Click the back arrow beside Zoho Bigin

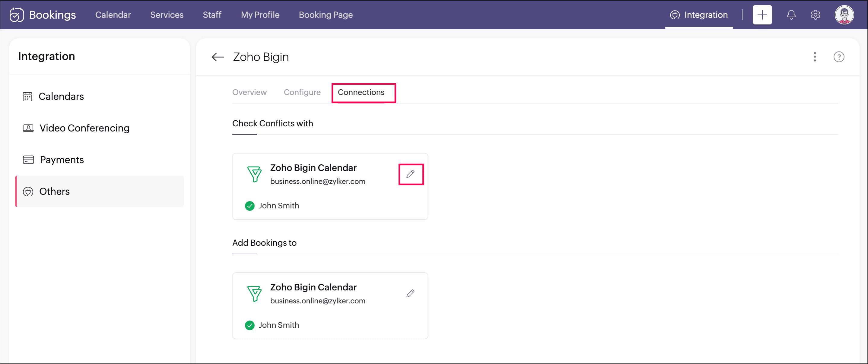tap(218, 57)
